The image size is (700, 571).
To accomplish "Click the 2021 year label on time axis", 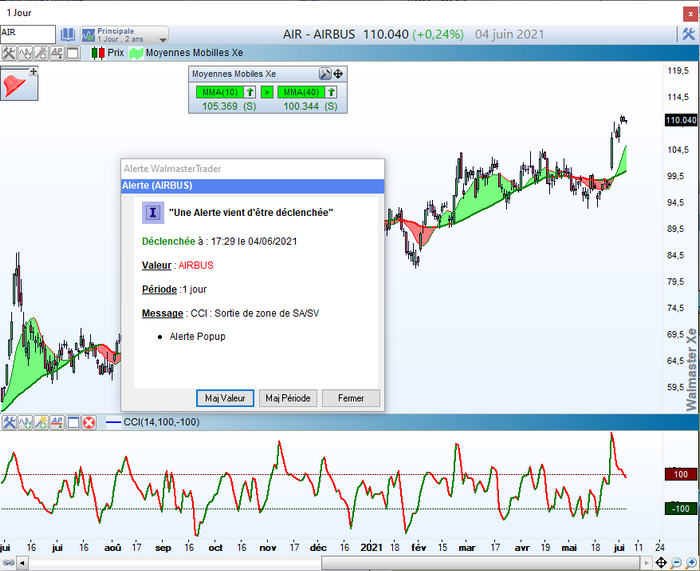I will [x=371, y=547].
